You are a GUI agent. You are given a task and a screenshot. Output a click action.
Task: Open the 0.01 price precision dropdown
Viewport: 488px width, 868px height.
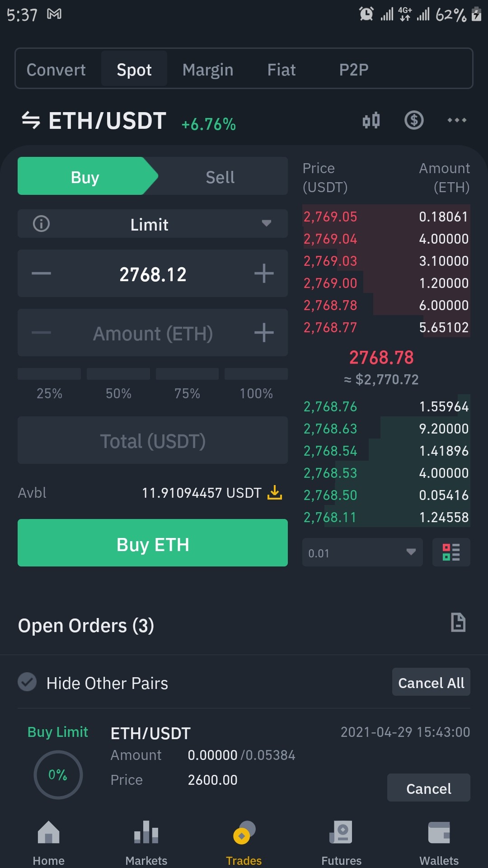(362, 552)
